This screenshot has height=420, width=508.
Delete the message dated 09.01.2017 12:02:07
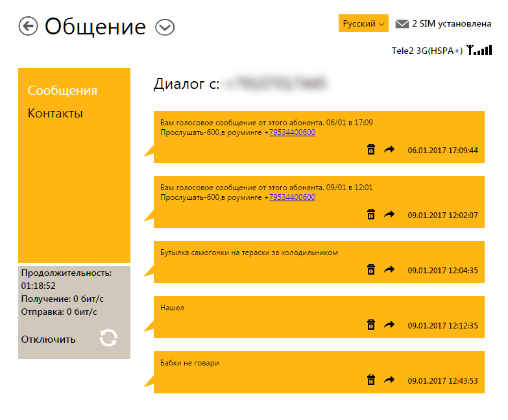[371, 214]
